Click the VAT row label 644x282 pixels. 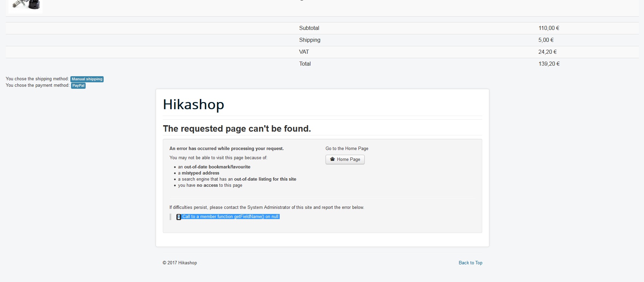click(x=304, y=52)
